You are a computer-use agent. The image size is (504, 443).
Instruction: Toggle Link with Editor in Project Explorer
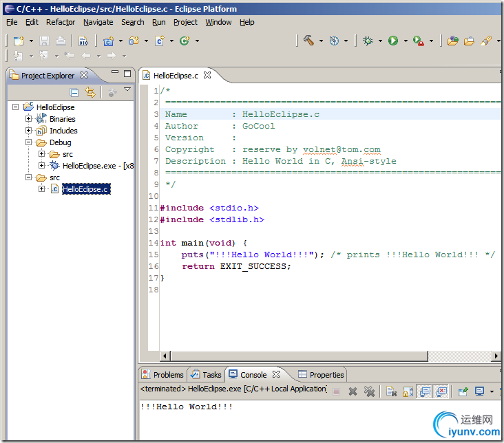pos(90,92)
